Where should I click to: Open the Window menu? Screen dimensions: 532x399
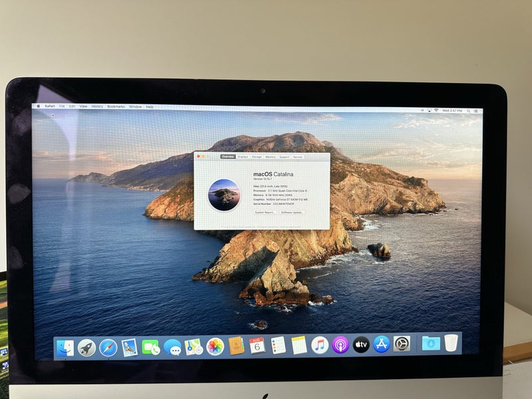tap(136, 106)
